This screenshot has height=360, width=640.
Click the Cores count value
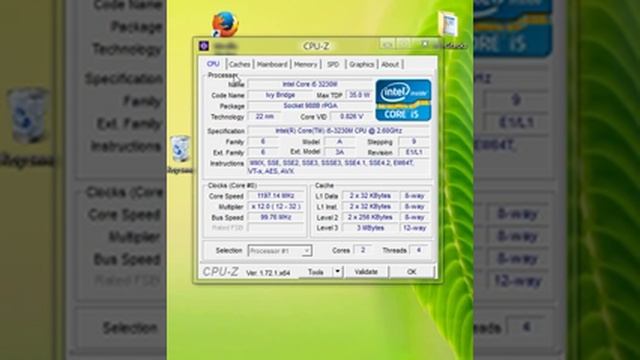point(362,250)
